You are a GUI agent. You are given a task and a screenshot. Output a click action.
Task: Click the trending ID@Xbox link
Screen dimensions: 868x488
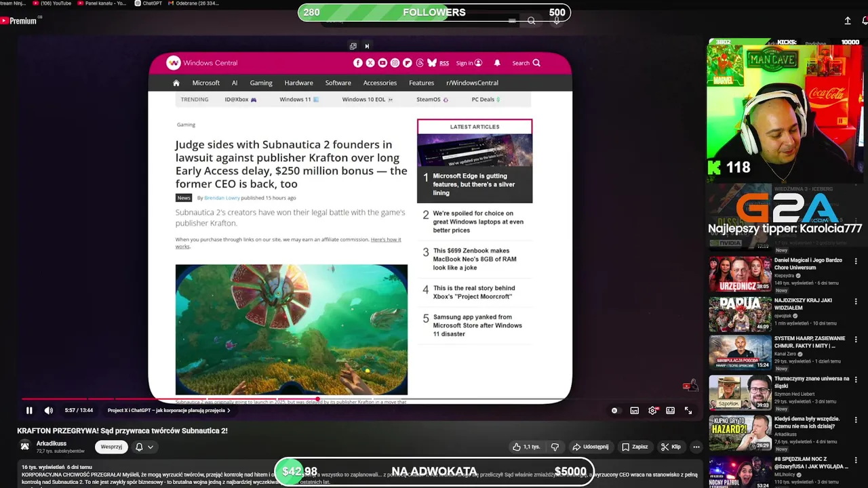[241, 100]
